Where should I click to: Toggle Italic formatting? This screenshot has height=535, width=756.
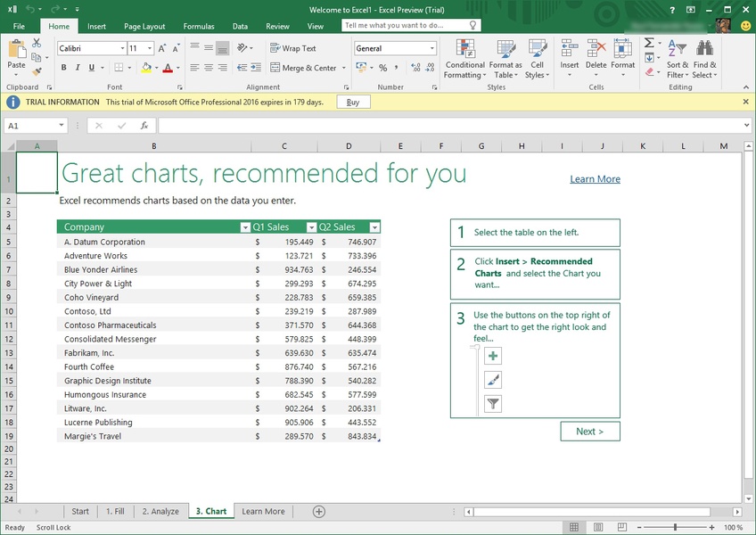point(78,68)
